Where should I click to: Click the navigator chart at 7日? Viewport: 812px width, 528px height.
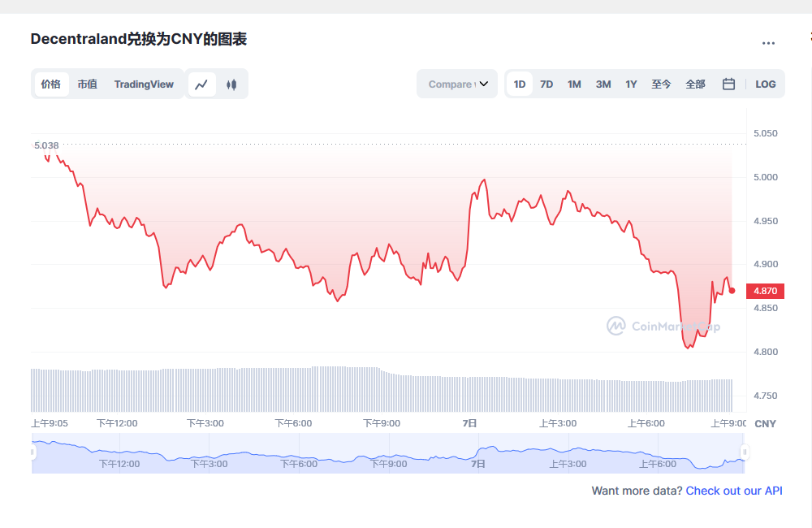click(478, 464)
